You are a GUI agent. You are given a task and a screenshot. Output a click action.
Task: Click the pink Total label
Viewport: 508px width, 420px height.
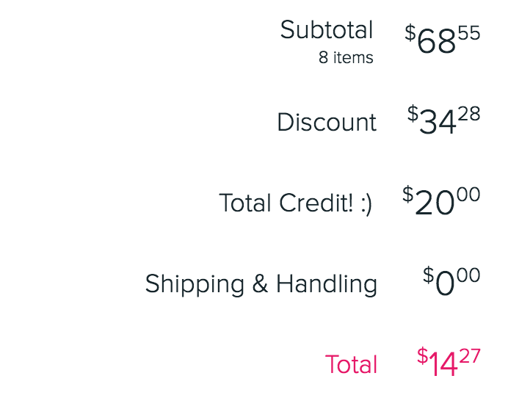point(351,365)
